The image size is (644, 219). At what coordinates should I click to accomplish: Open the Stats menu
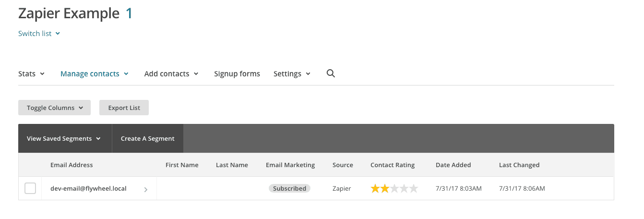(32, 74)
